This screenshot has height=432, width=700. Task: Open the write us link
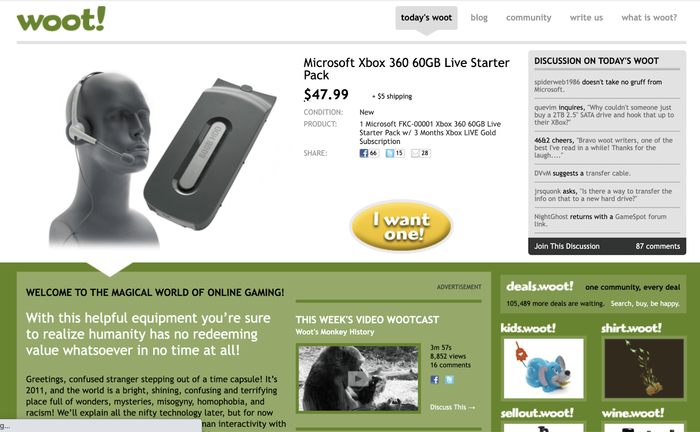[x=586, y=18]
